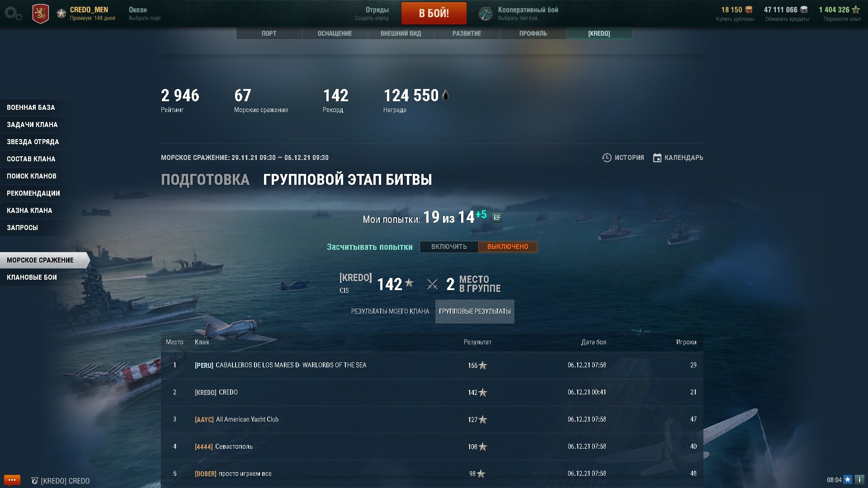Viewport: 868px width, 488px height.
Task: Open Отряды create division menu
Action: (372, 14)
